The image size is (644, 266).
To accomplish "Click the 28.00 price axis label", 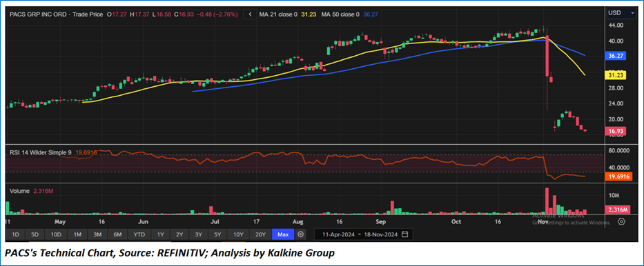I will coord(616,88).
